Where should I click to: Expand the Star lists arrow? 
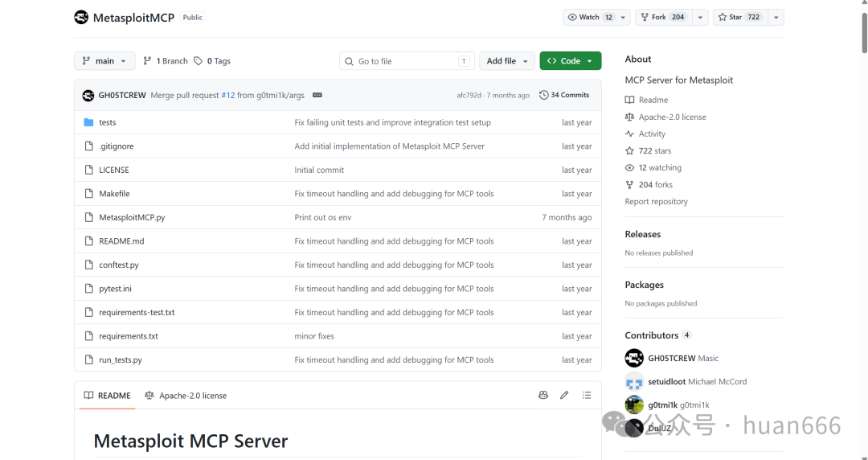coord(776,17)
